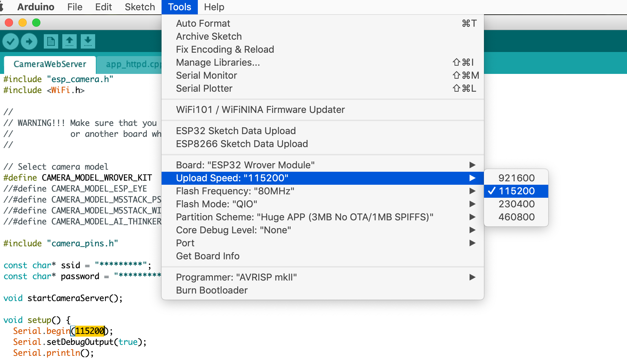Expand the Port submenu
The width and height of the screenshot is (627, 364).
pos(322,243)
